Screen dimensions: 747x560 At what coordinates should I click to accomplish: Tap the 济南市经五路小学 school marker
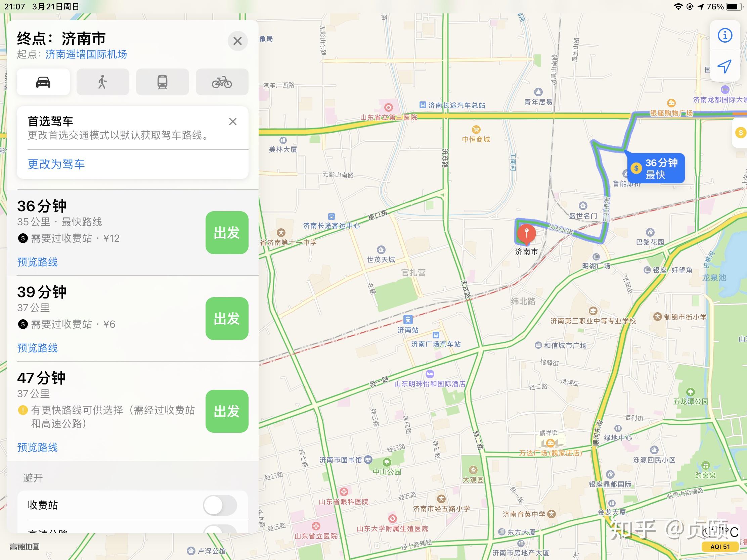441,499
